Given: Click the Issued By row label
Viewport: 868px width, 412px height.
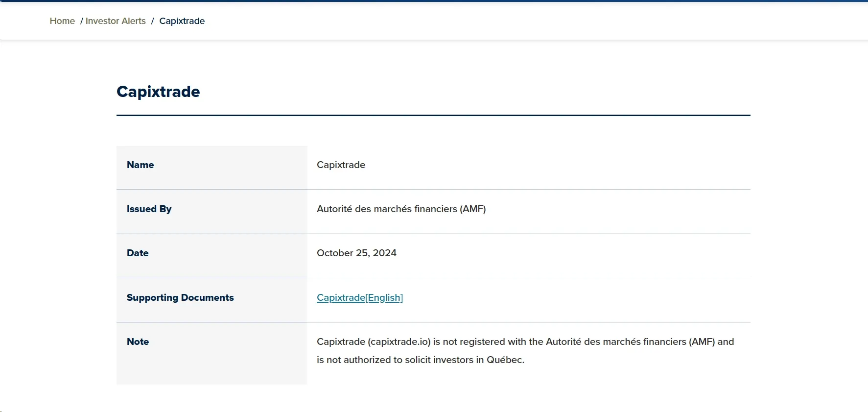Looking at the screenshot, I should coord(149,209).
